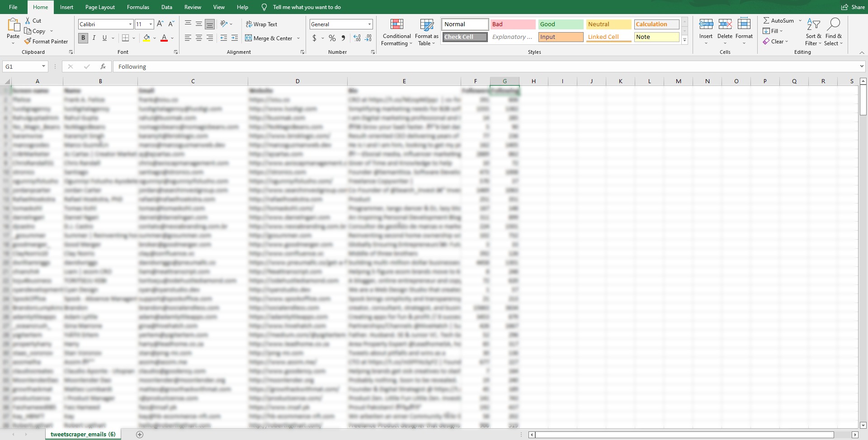The width and height of the screenshot is (868, 440).
Task: Click the Format Painter brush icon
Action: pyautogui.click(x=28, y=41)
